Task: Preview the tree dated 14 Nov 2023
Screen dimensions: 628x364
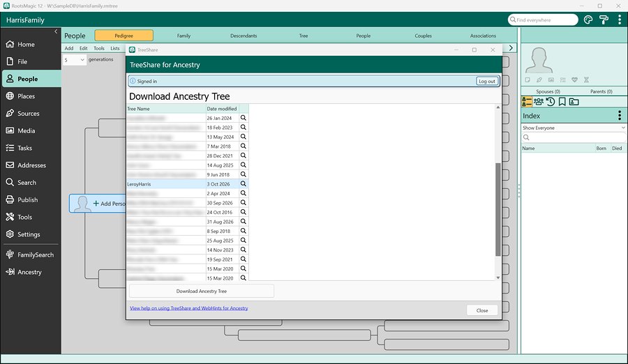Action: tap(243, 250)
